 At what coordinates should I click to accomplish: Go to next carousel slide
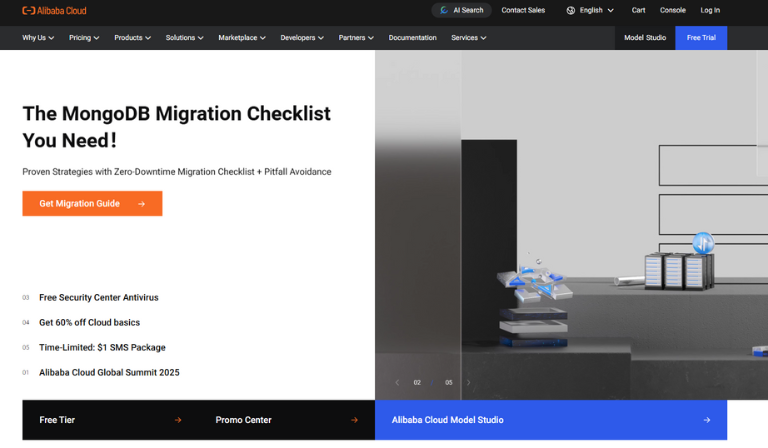click(x=469, y=382)
